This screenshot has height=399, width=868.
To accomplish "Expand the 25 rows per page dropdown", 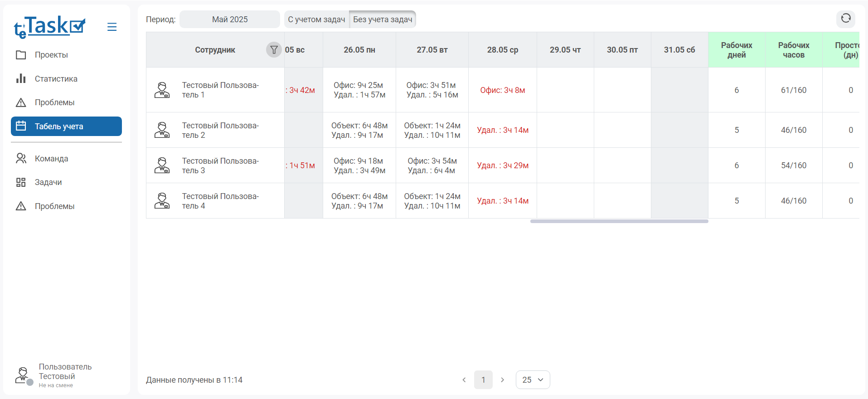I will point(533,380).
